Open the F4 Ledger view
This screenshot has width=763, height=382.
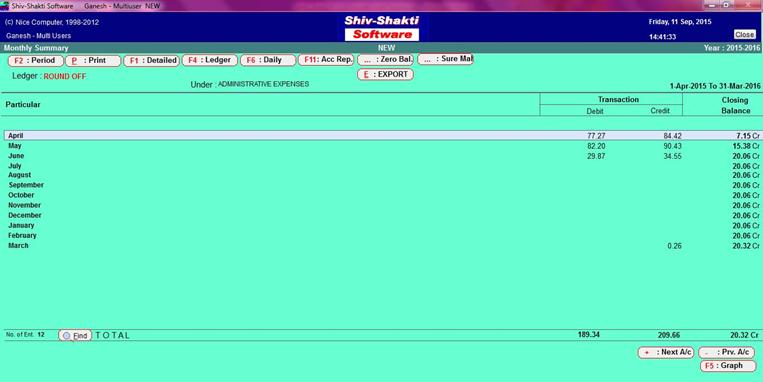(210, 60)
